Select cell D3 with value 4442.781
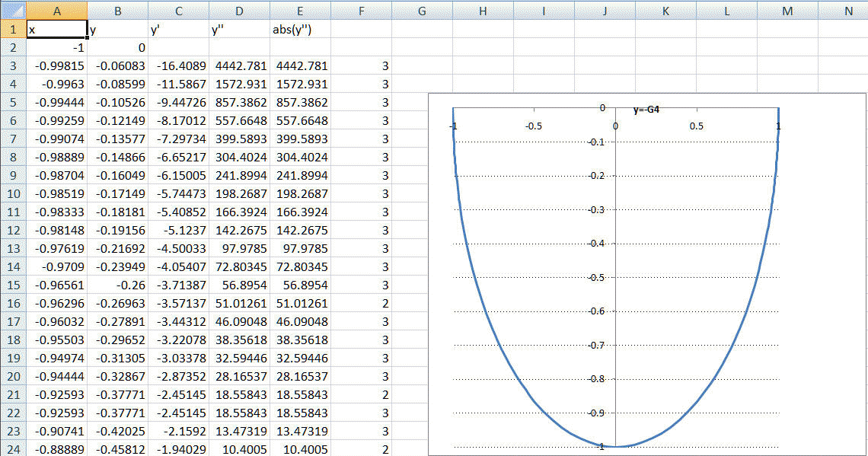 [x=239, y=65]
